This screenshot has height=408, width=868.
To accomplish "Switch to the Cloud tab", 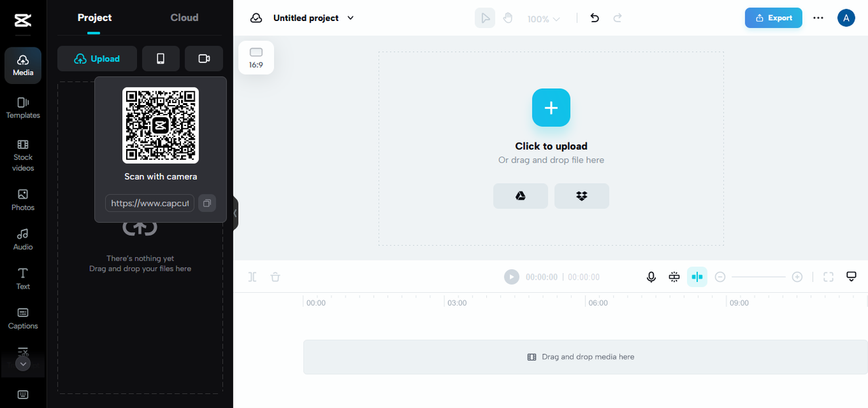I will pyautogui.click(x=184, y=18).
